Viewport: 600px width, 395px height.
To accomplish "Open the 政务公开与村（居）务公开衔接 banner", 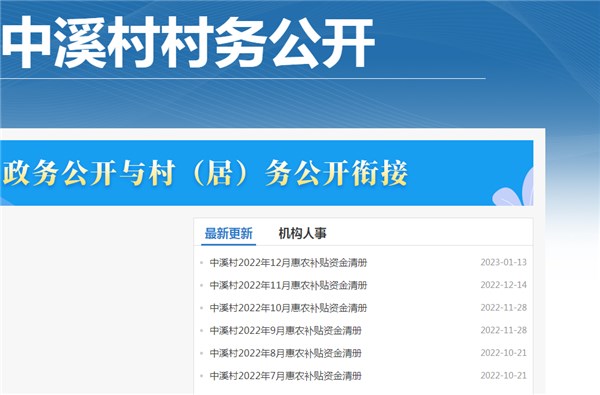I will tap(266, 173).
